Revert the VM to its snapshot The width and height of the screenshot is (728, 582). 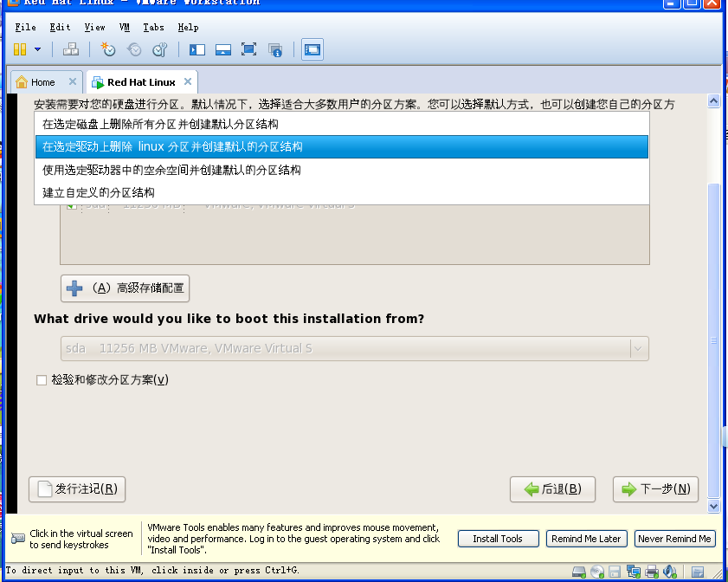[x=132, y=49]
